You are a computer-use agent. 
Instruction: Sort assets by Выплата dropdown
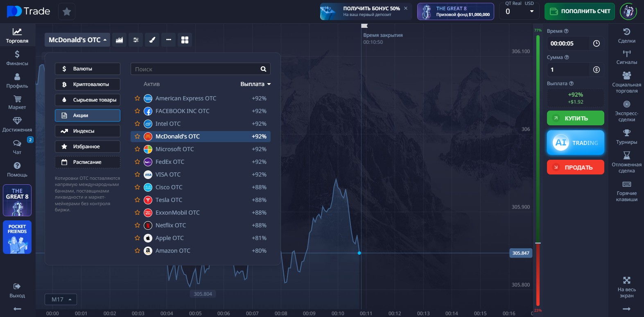[x=255, y=84]
